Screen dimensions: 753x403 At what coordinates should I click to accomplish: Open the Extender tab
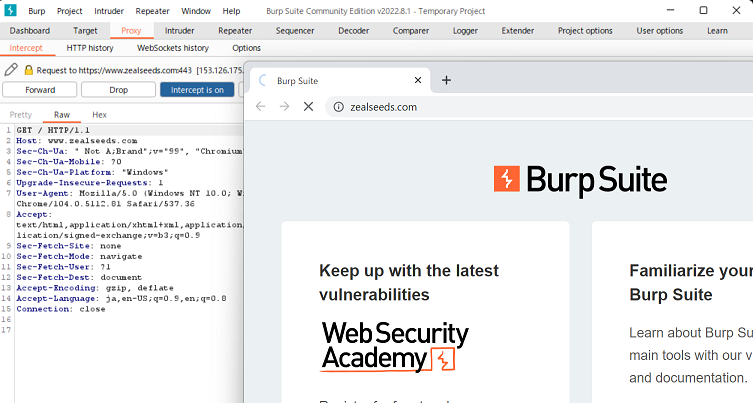518,31
